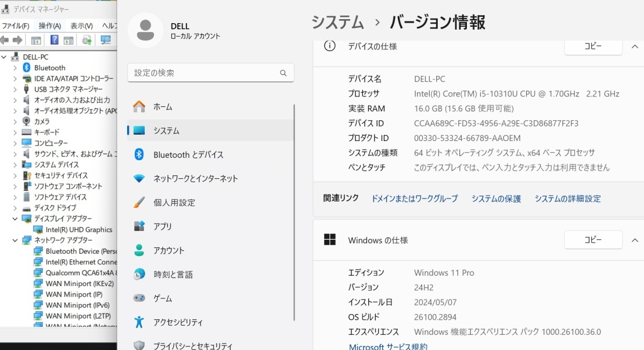Image resolution: width=644 pixels, height=350 pixels.
Task: Click the Settings sidebar scrollbar
Action: [x=294, y=212]
